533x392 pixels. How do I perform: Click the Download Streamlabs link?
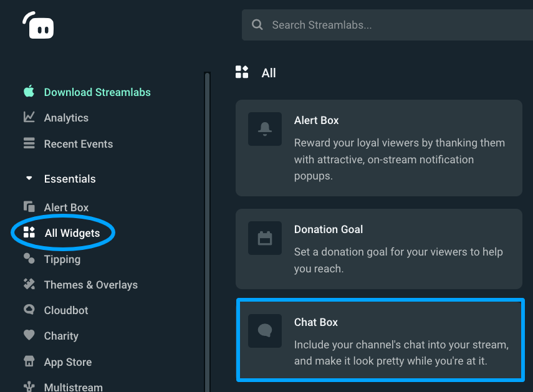pyautogui.click(x=97, y=92)
